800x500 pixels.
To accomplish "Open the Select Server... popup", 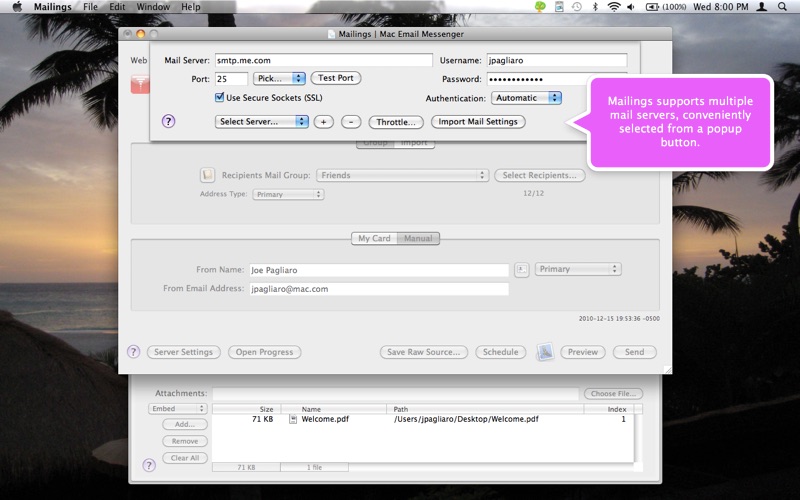I will point(262,121).
